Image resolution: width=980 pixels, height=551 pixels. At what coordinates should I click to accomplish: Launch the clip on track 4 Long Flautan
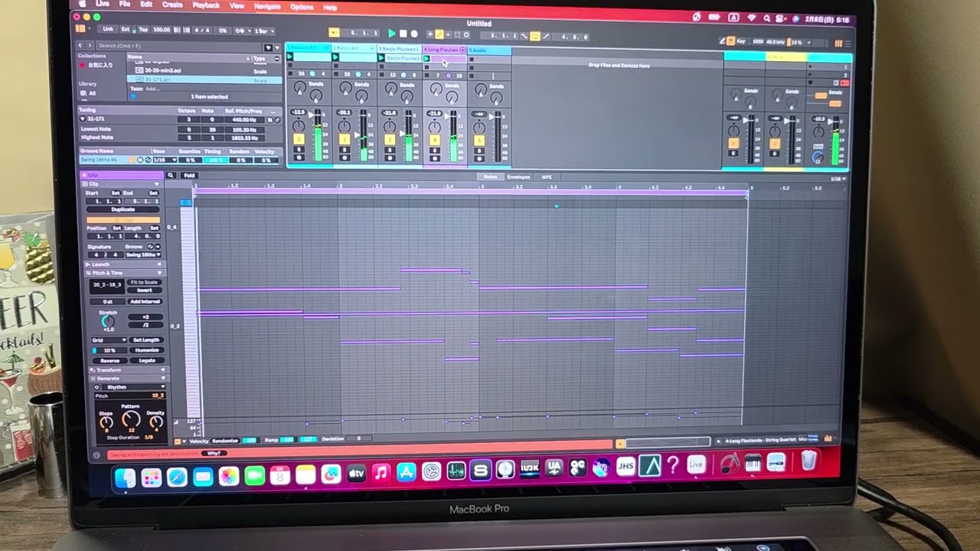[427, 58]
